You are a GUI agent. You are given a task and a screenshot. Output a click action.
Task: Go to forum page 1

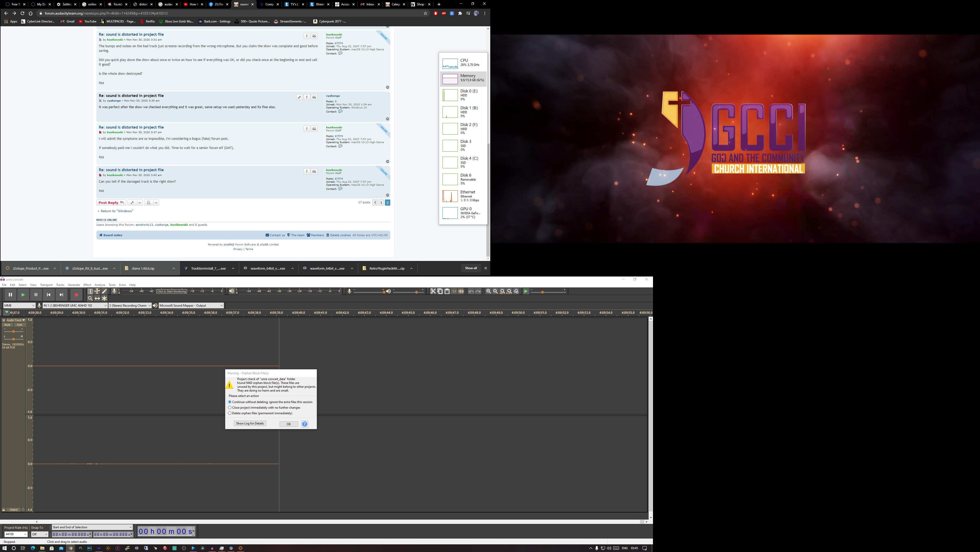coord(381,203)
